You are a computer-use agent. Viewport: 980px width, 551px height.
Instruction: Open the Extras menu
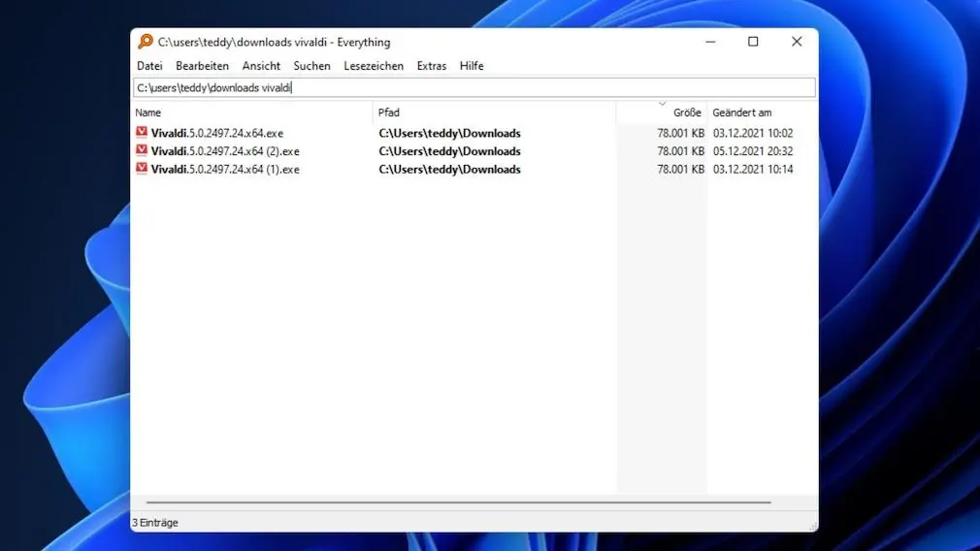432,66
